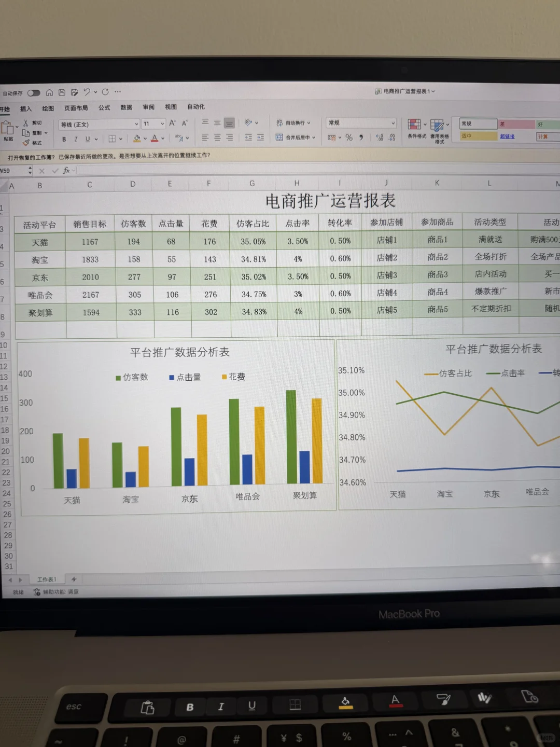The image size is (560, 747).
Task: Open the 等线 font dropdown
Action: [x=99, y=124]
